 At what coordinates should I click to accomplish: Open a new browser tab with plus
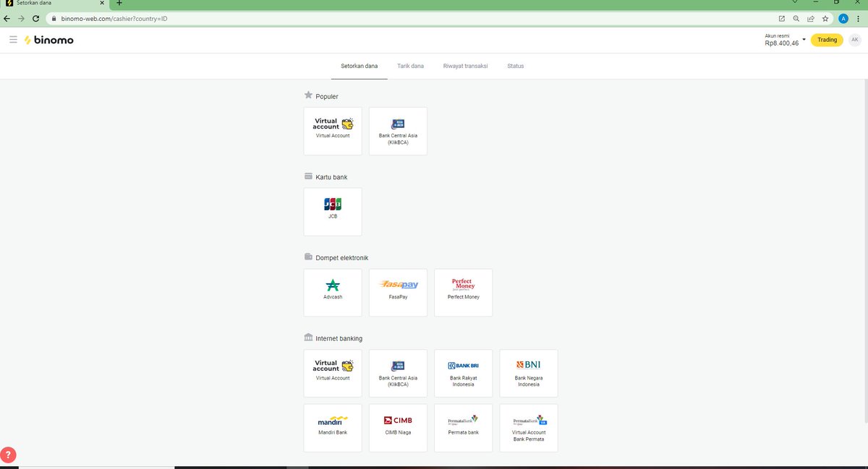click(119, 4)
